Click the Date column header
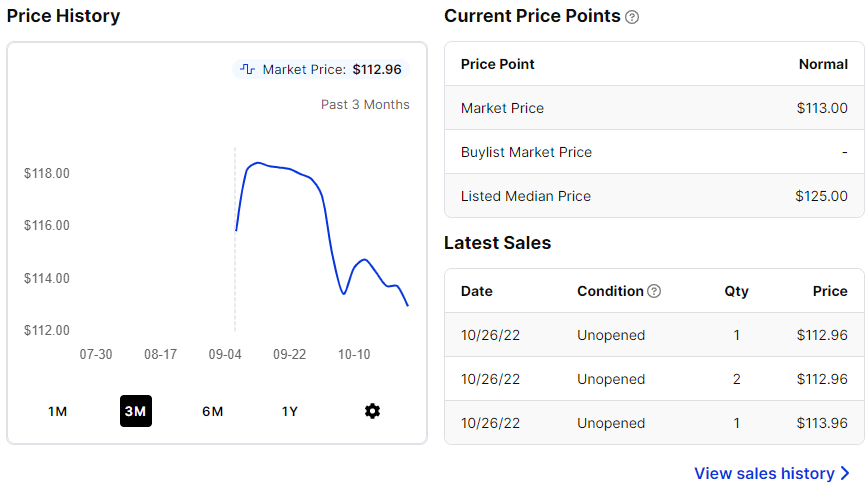The image size is (868, 488). pos(477,291)
